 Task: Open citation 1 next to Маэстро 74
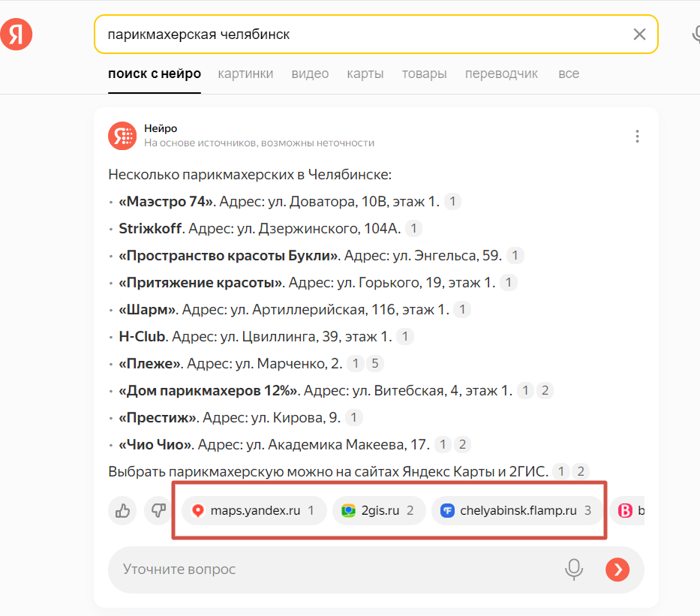(x=452, y=201)
